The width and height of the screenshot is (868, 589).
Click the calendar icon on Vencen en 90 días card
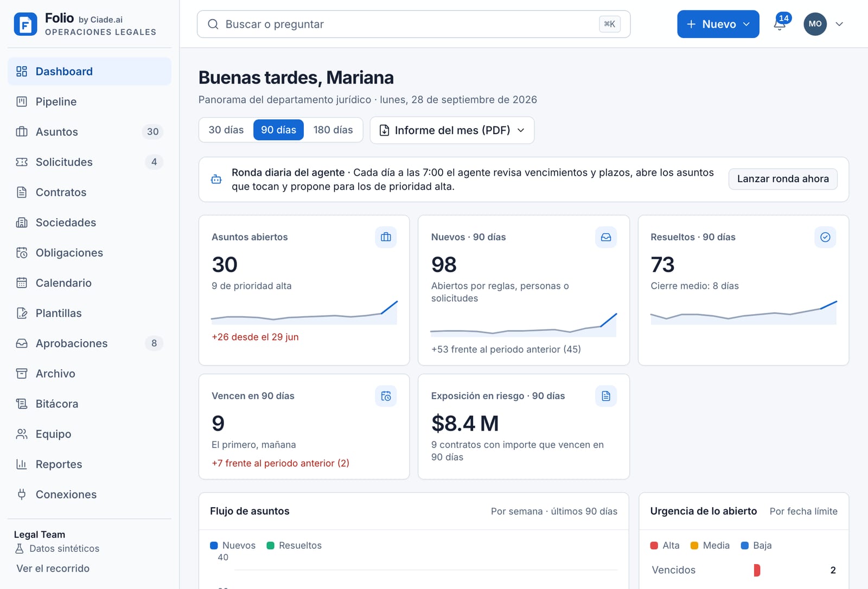pos(386,396)
